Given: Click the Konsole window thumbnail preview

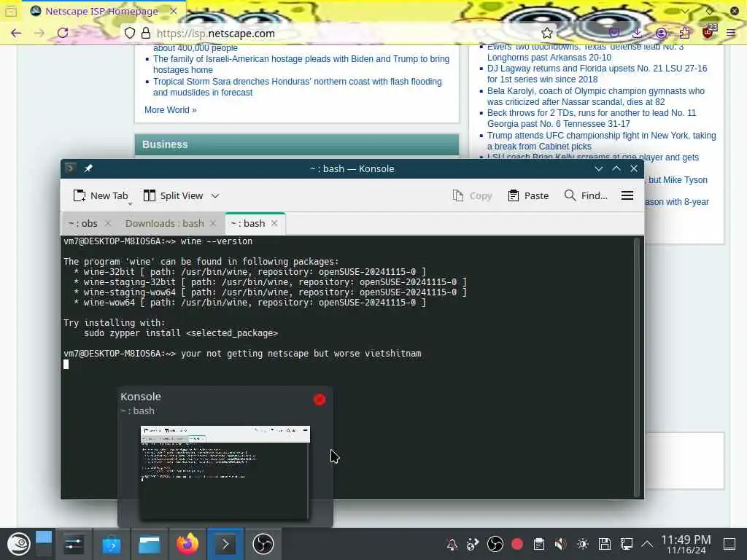Looking at the screenshot, I should click(225, 472).
